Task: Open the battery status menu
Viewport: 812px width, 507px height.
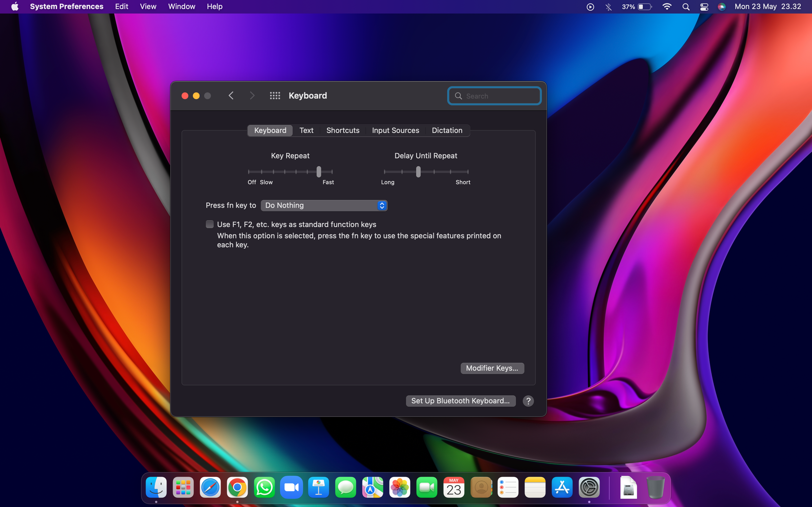Action: coord(644,7)
